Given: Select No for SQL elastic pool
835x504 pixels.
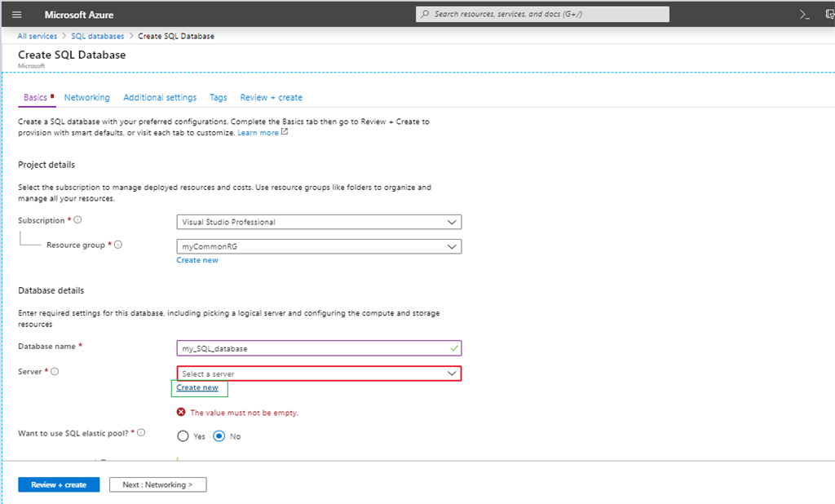Looking at the screenshot, I should (x=219, y=436).
